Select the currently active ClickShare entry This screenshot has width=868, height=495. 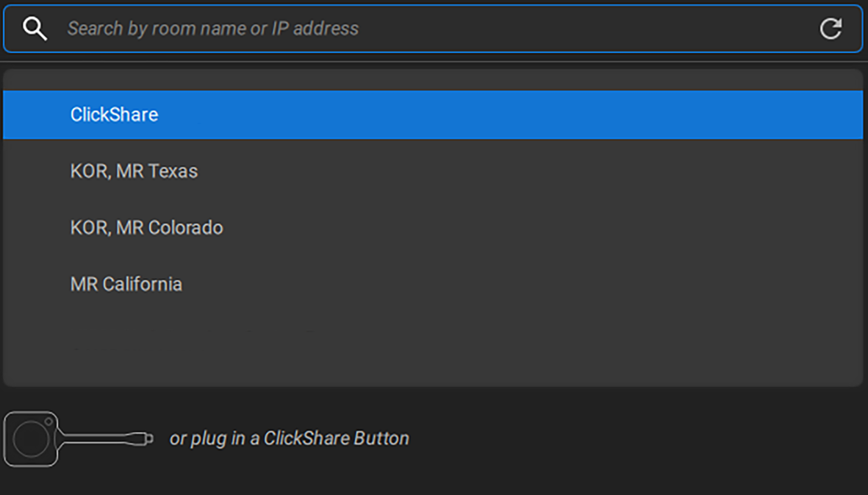[x=114, y=115]
